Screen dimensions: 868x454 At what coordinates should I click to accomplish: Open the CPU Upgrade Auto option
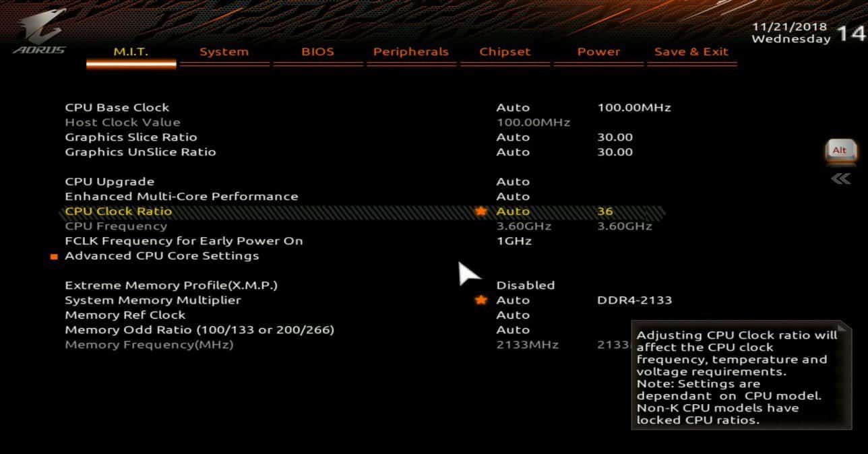point(513,182)
